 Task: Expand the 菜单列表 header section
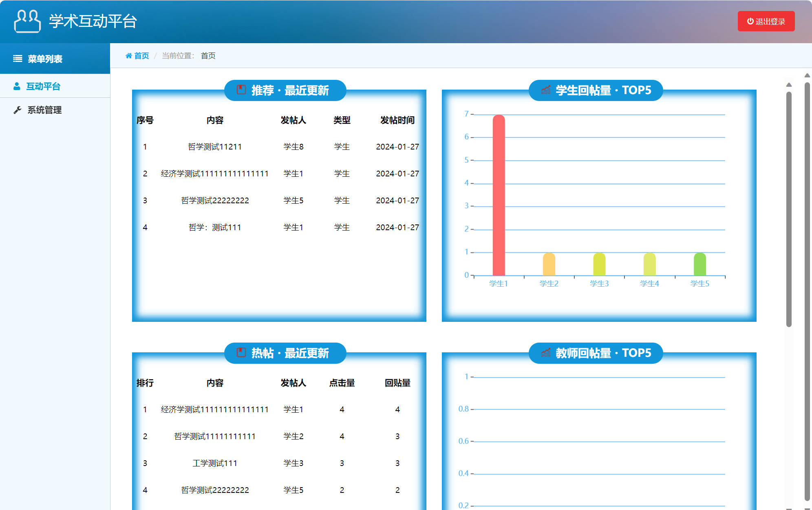[x=44, y=58]
